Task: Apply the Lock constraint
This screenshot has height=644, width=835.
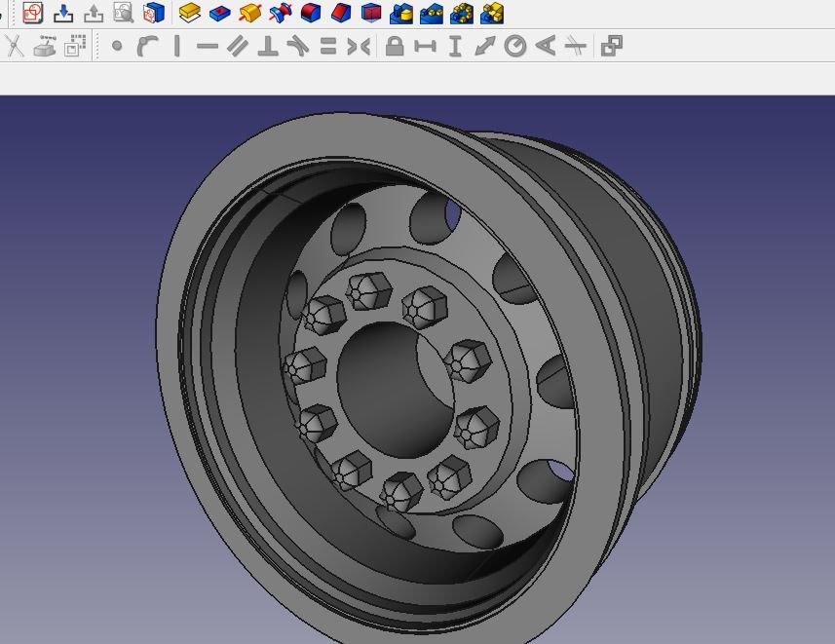Action: pos(395,46)
